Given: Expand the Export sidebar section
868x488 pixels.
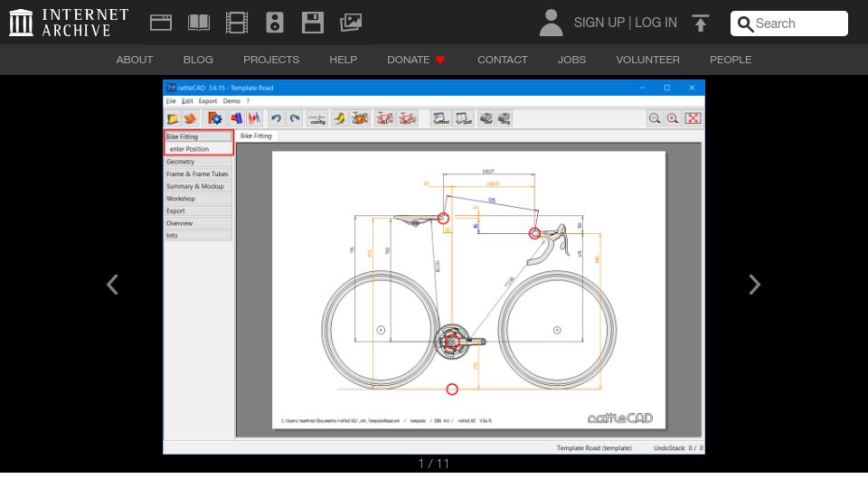Looking at the screenshot, I should pyautogui.click(x=198, y=211).
